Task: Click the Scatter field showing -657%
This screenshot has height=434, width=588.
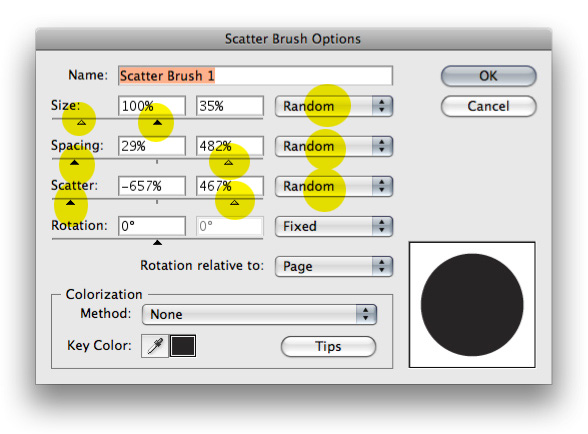Action: [x=152, y=186]
